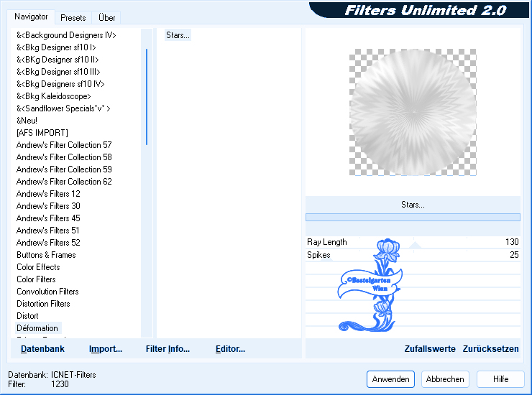The width and height of the screenshot is (532, 395).
Task: Select the Stars... filter in filter list
Action: point(178,35)
